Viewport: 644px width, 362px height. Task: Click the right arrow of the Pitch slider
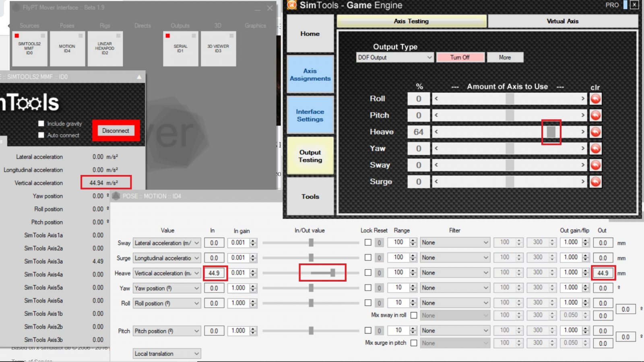tap(582, 115)
